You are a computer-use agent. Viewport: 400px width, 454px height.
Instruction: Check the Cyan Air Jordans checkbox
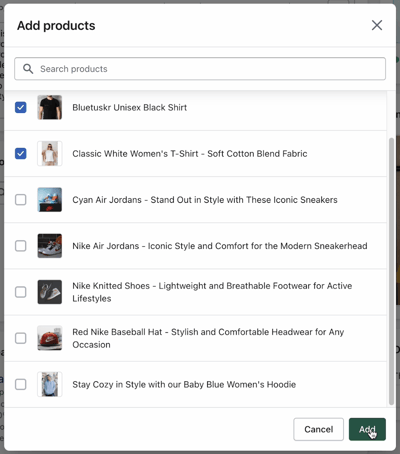21,200
